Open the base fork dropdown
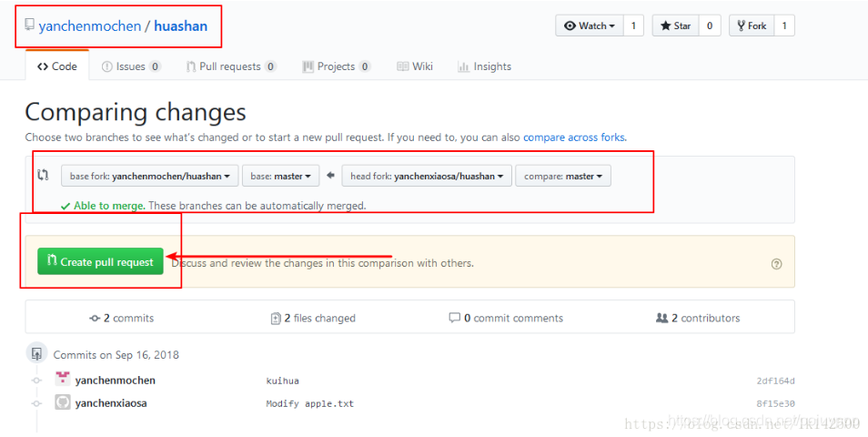The image size is (868, 437). 149,176
